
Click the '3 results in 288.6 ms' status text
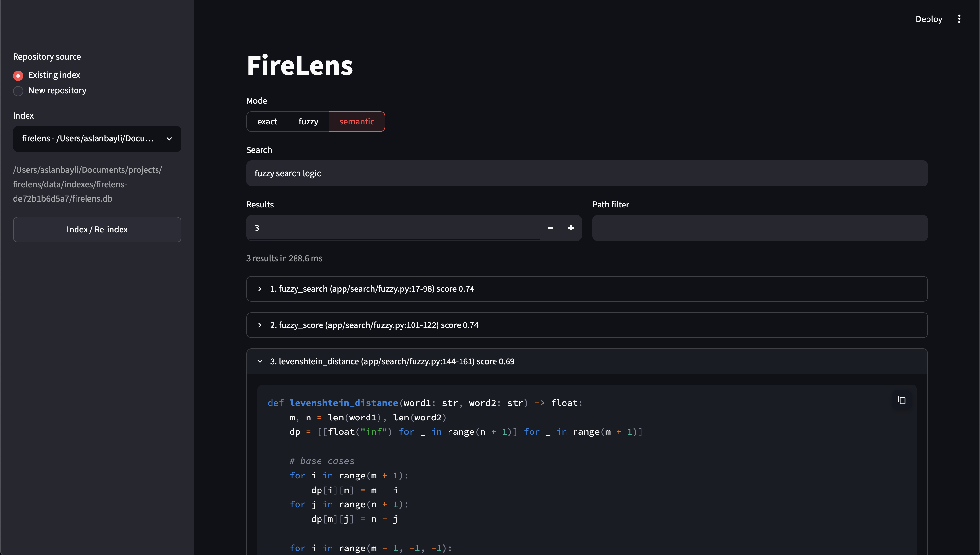click(284, 258)
